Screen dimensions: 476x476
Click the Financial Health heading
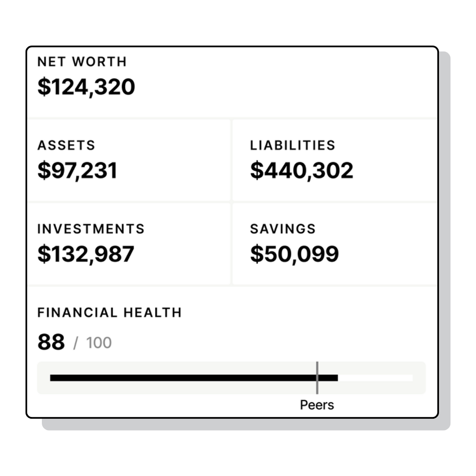pos(109,312)
